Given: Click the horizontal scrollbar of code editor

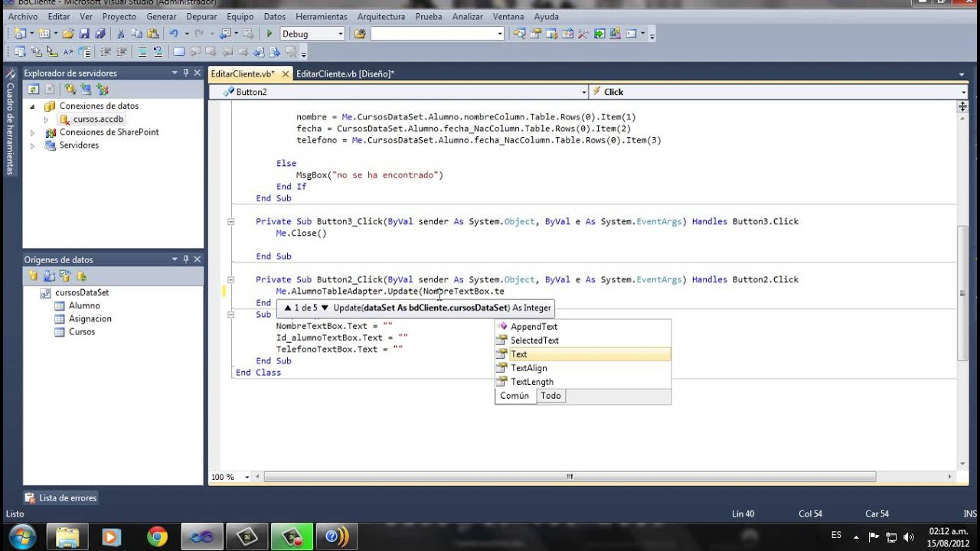Looking at the screenshot, I should click(570, 477).
